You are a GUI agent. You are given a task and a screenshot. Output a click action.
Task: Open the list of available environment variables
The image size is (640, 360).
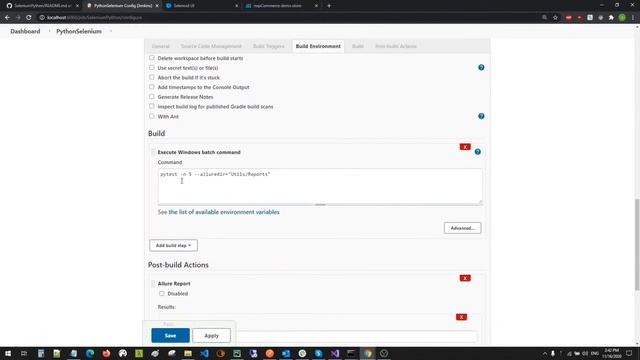point(224,212)
